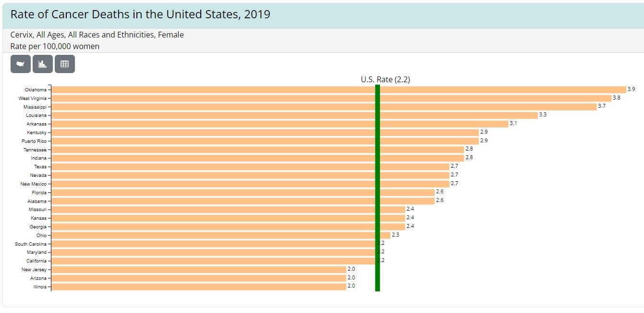644x313 pixels.
Task: Click the U.S. Rate (2.2) label
Action: point(385,79)
